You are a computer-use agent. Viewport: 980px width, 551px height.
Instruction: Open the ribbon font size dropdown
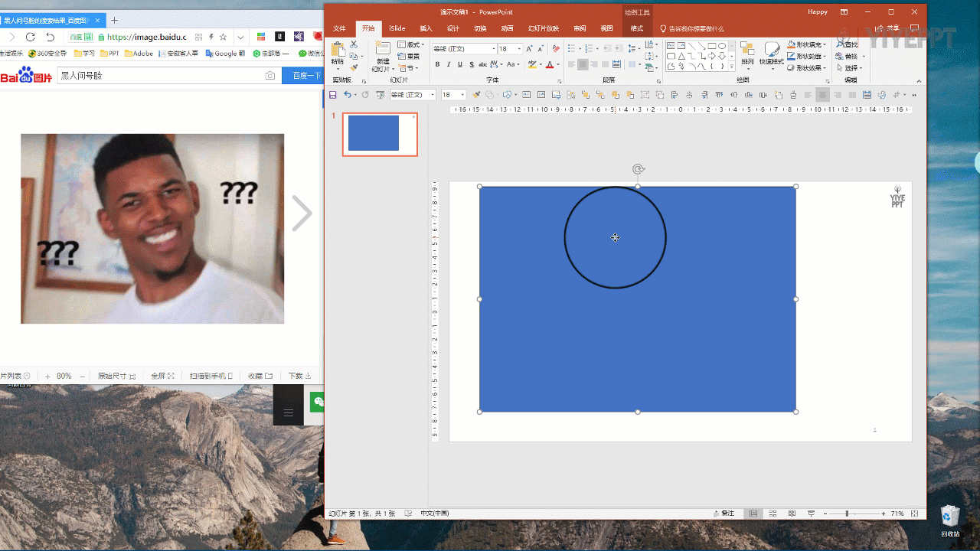click(519, 49)
